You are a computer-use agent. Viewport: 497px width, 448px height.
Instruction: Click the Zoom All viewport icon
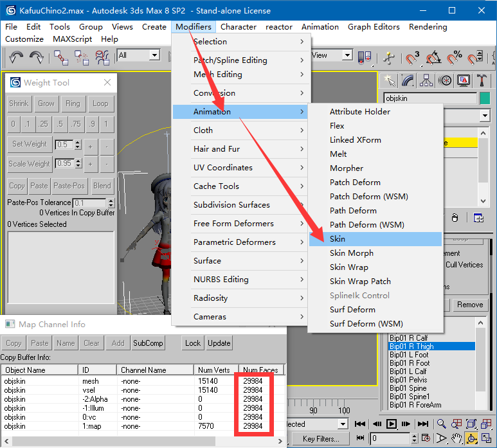pyautogui.click(x=456, y=424)
